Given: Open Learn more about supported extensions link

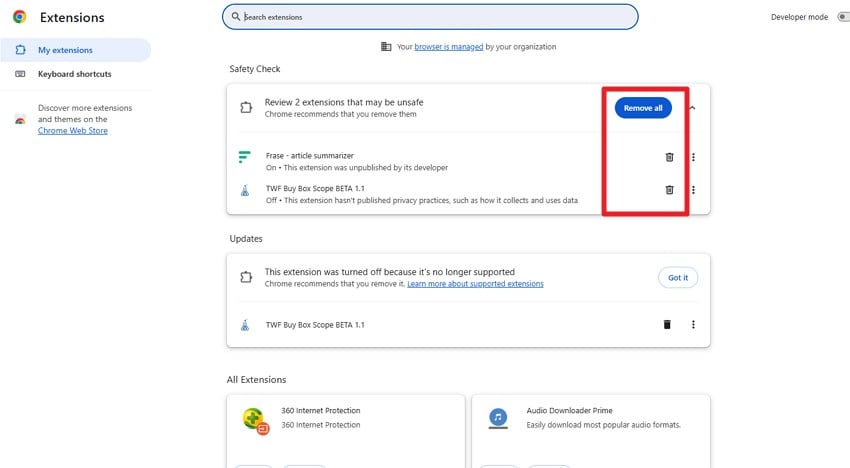Looking at the screenshot, I should 475,284.
